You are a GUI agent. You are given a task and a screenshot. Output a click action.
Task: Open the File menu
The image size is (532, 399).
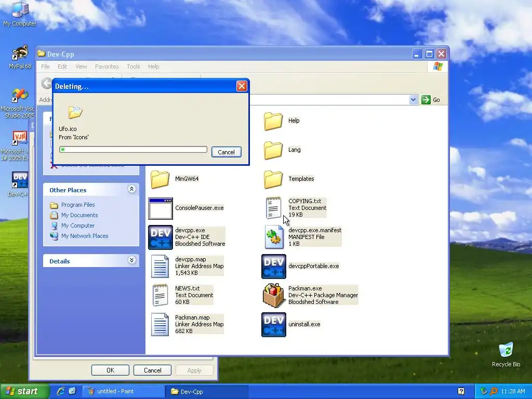tap(45, 66)
